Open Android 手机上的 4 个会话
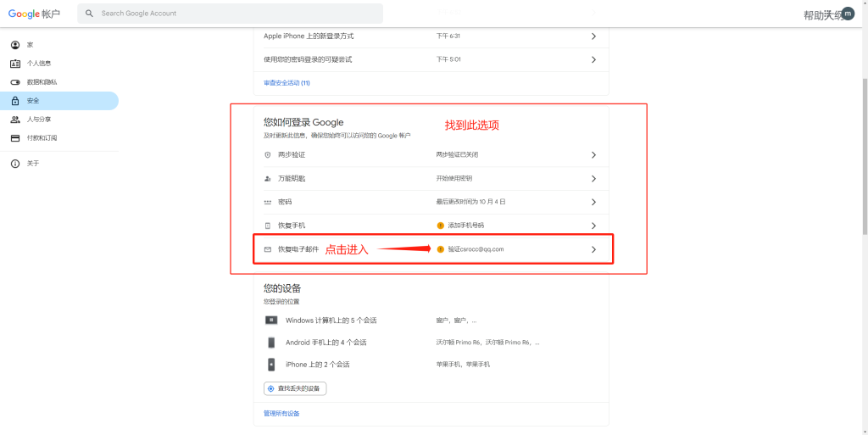 click(x=326, y=343)
